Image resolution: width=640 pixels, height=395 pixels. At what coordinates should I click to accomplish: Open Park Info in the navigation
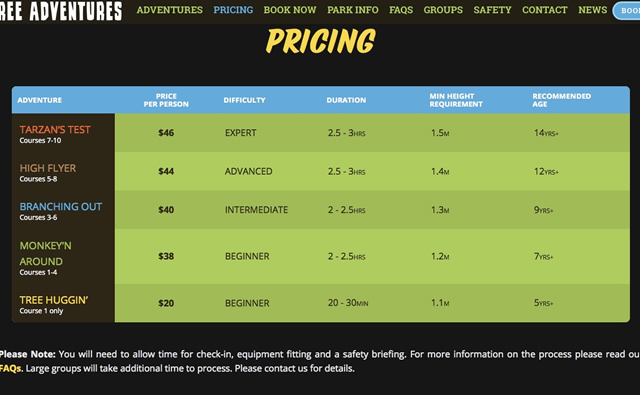click(x=353, y=10)
